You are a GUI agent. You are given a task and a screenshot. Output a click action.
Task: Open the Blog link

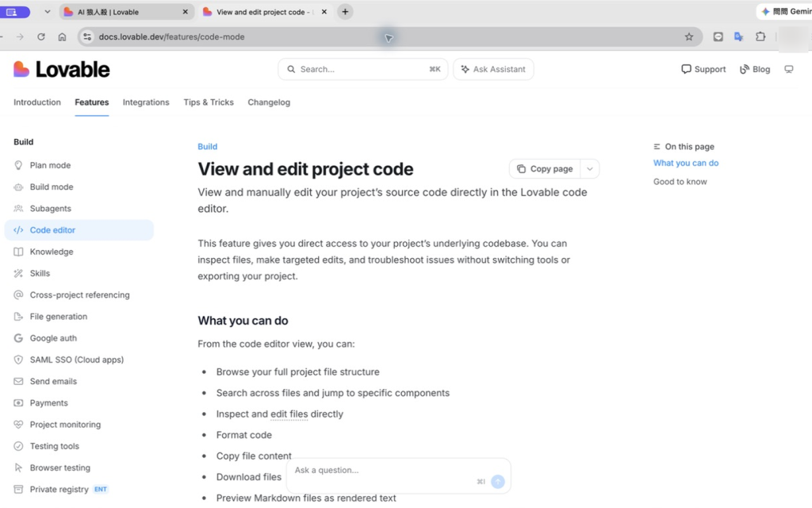[755, 69]
